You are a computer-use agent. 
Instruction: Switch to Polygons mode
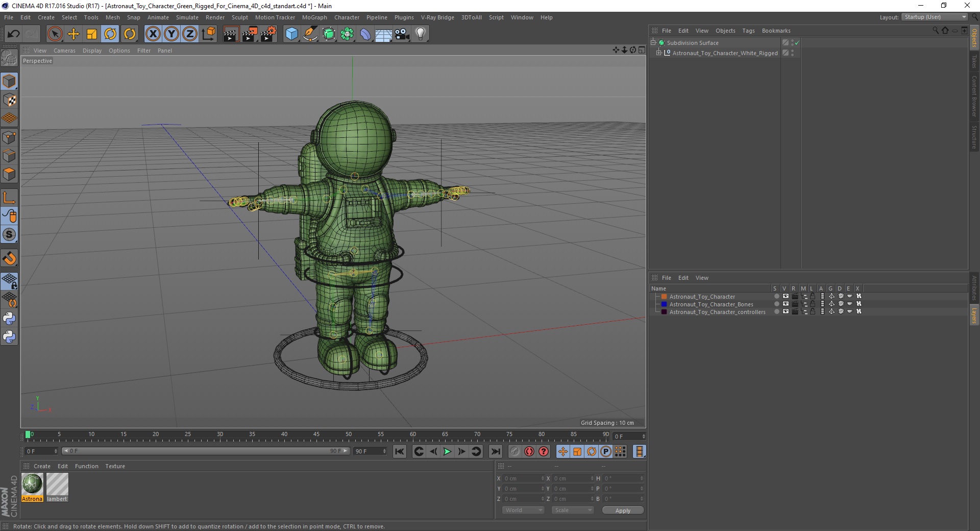tap(9, 174)
